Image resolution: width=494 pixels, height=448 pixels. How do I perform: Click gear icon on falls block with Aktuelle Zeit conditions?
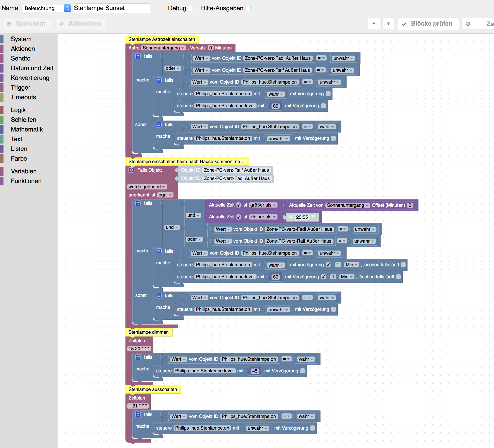138,203
